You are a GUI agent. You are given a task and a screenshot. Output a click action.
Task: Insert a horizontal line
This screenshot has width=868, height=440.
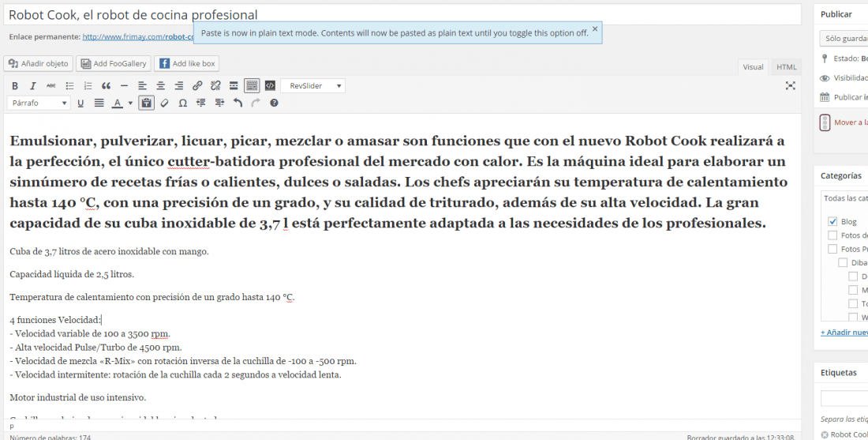point(124,86)
